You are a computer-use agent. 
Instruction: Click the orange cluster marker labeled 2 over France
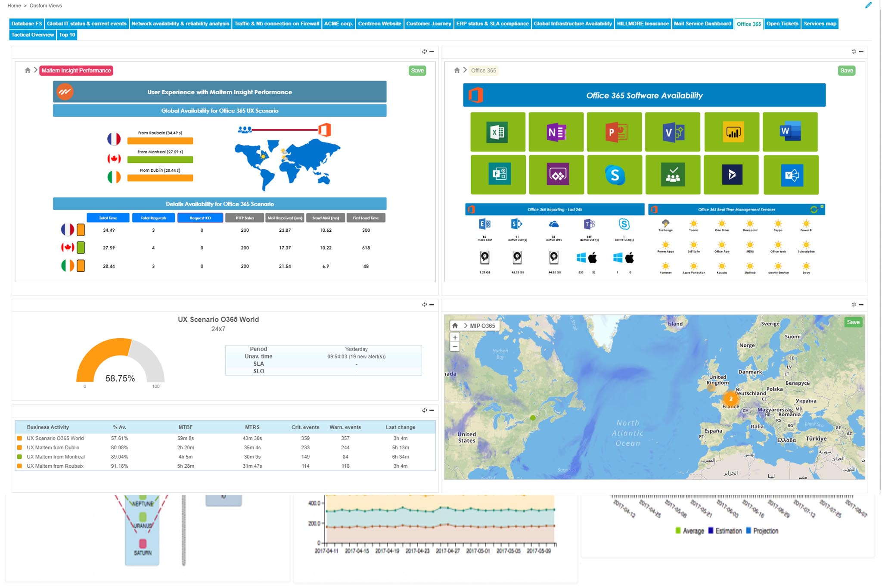point(730,399)
